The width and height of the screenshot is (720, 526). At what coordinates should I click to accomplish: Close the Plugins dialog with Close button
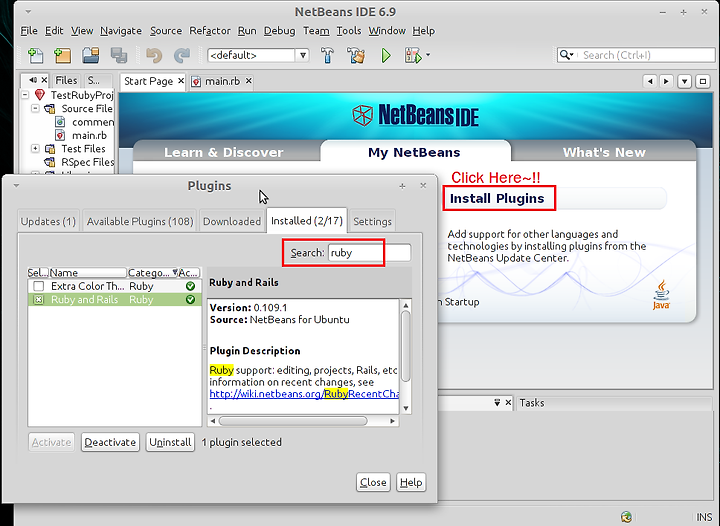click(373, 482)
